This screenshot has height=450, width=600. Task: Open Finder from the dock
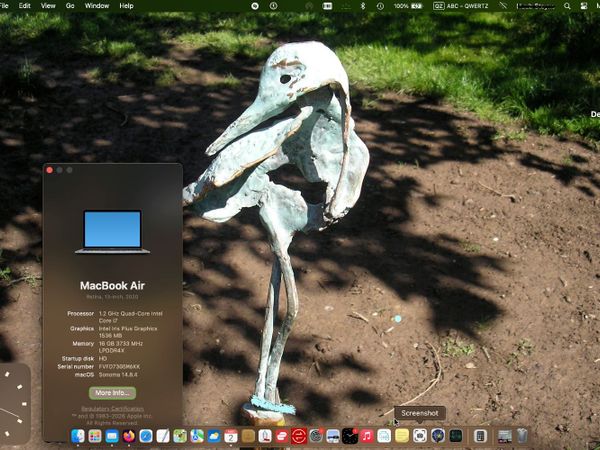78,436
